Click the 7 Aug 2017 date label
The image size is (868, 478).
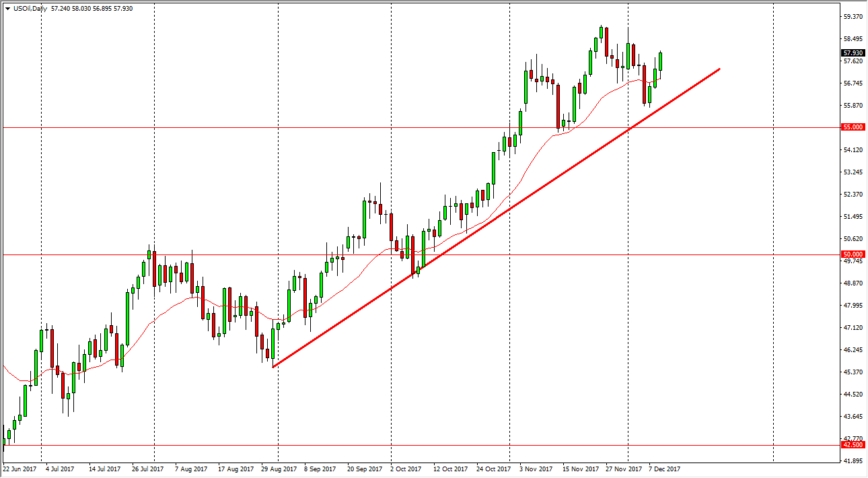pos(192,469)
